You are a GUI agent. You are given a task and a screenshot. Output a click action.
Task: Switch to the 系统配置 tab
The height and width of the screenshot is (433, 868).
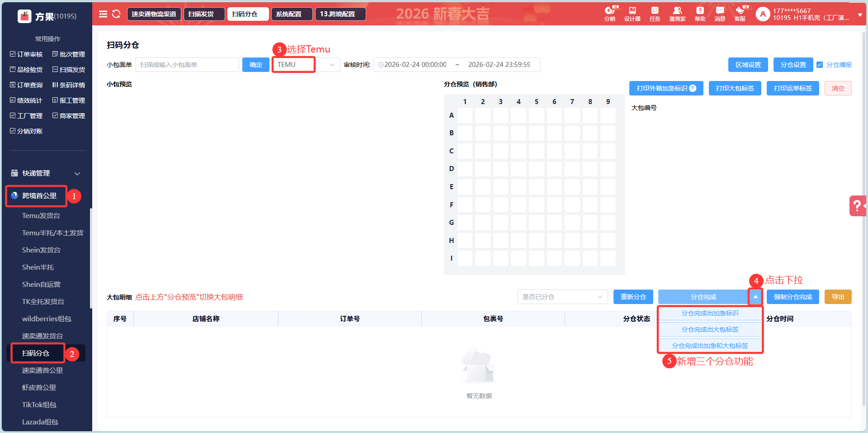click(x=292, y=14)
